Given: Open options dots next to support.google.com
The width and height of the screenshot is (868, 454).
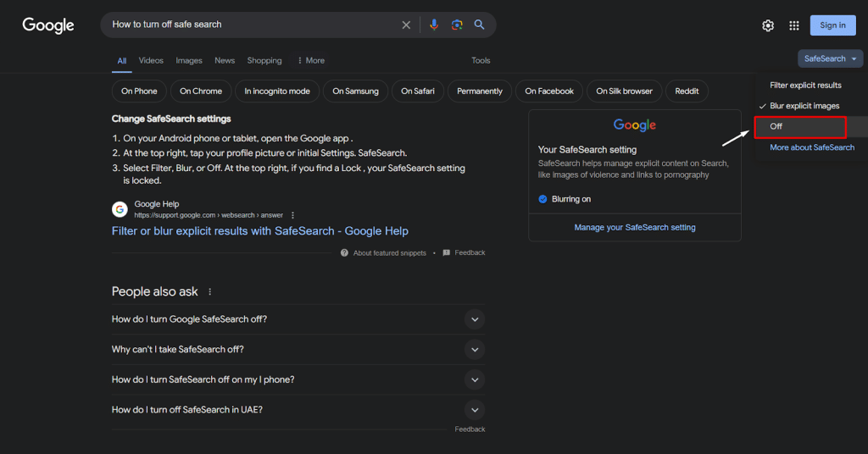Looking at the screenshot, I should click(x=292, y=215).
